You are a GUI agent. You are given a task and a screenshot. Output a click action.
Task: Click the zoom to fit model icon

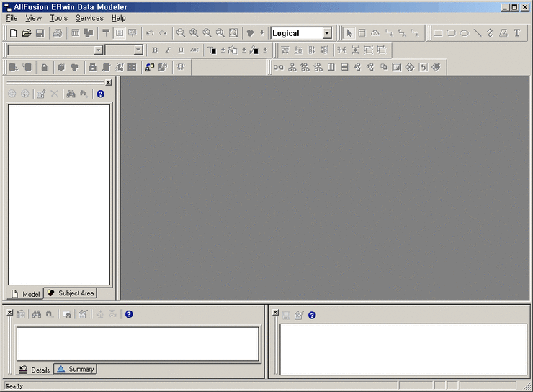233,33
